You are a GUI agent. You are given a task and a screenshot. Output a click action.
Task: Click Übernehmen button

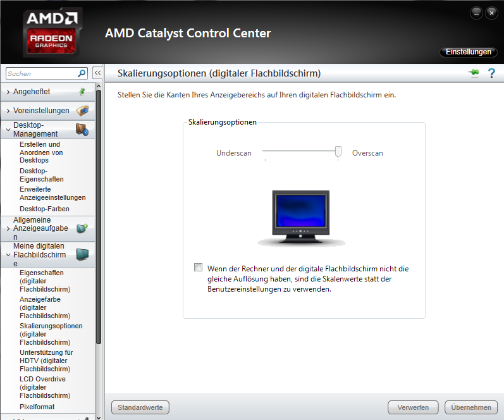(471, 407)
